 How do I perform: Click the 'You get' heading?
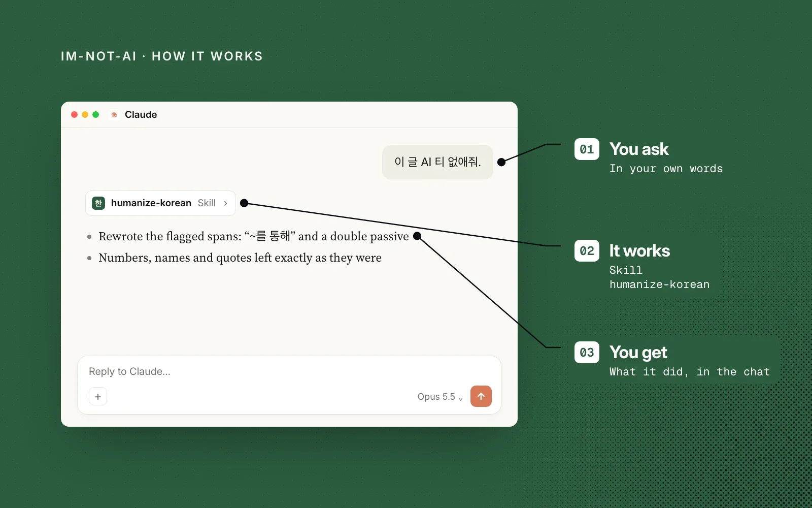coord(638,353)
